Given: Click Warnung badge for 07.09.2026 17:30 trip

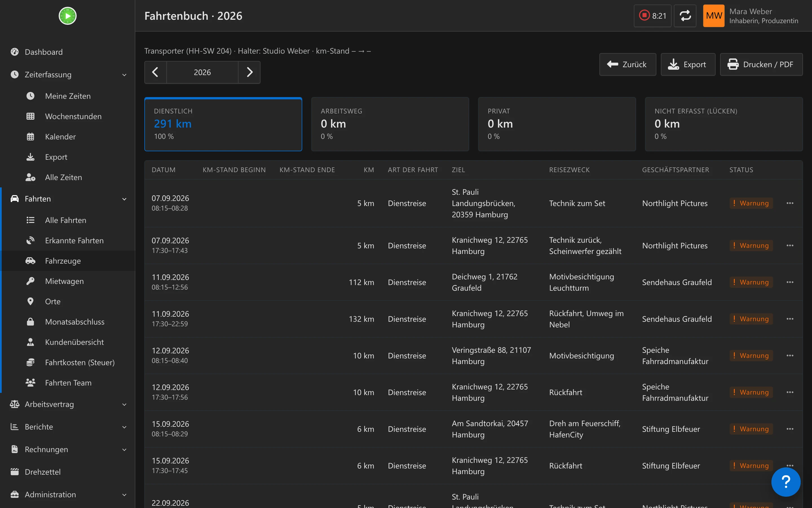Looking at the screenshot, I should point(751,246).
